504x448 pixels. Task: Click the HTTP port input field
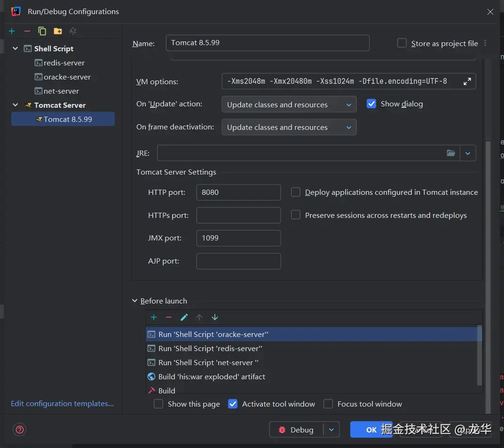click(238, 192)
